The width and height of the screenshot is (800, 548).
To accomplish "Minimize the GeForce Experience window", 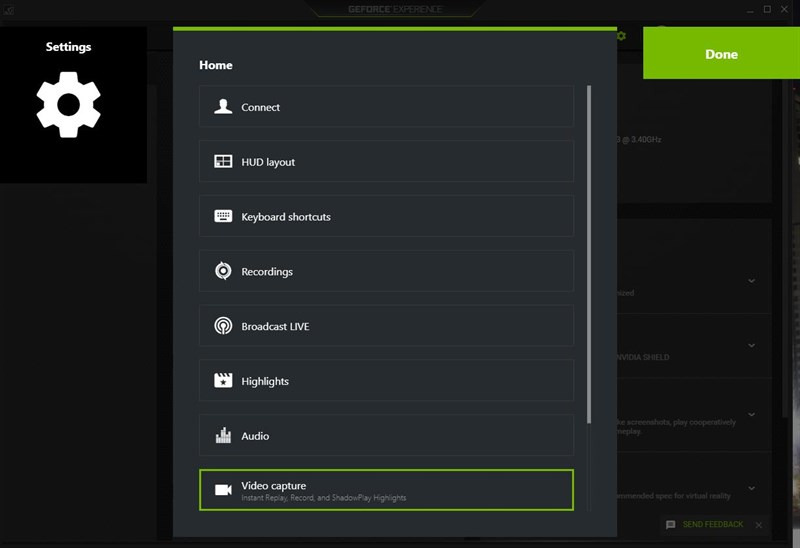I will tap(749, 10).
